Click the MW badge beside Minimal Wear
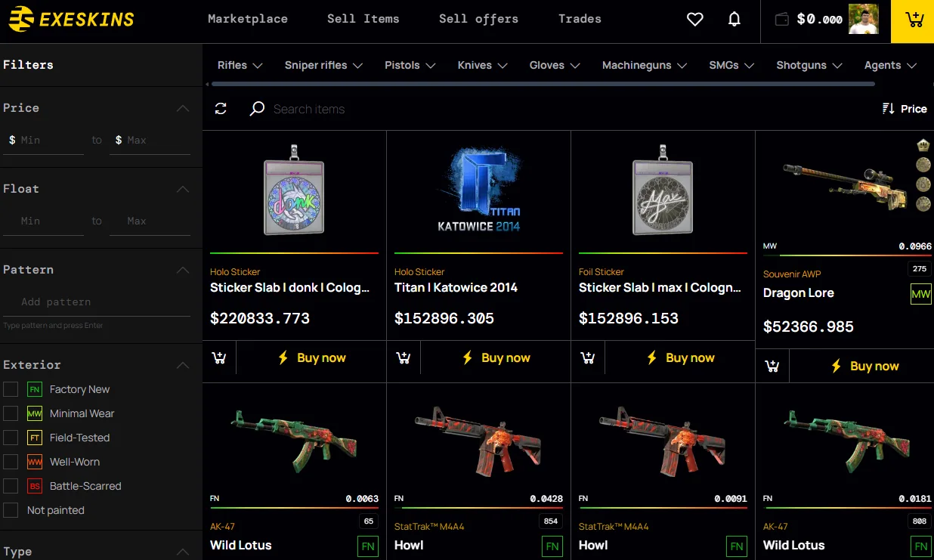 coord(34,413)
